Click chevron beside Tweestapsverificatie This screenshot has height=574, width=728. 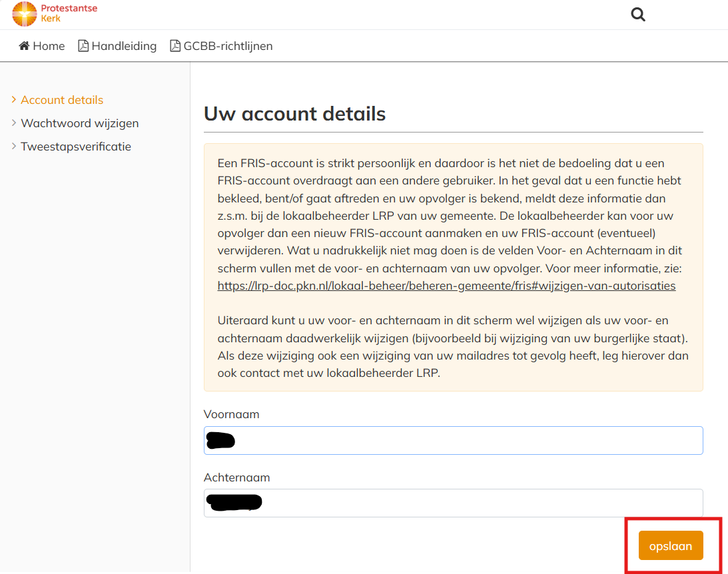click(x=14, y=146)
